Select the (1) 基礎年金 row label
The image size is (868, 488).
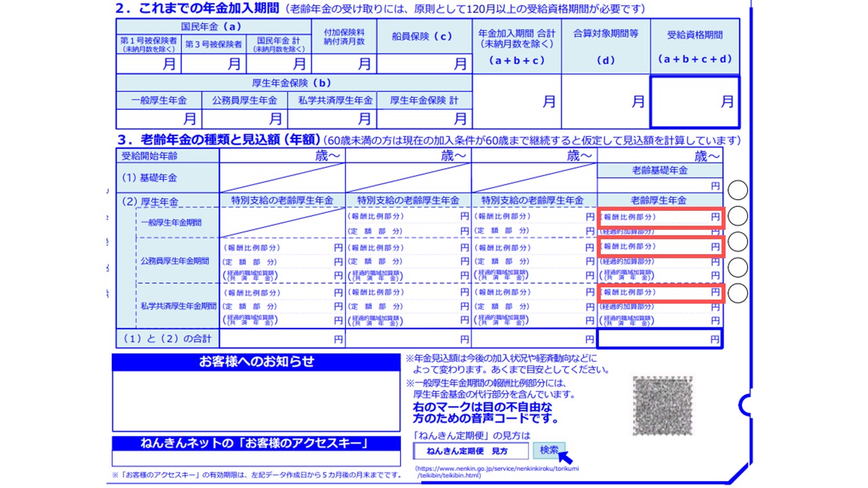pyautogui.click(x=168, y=178)
